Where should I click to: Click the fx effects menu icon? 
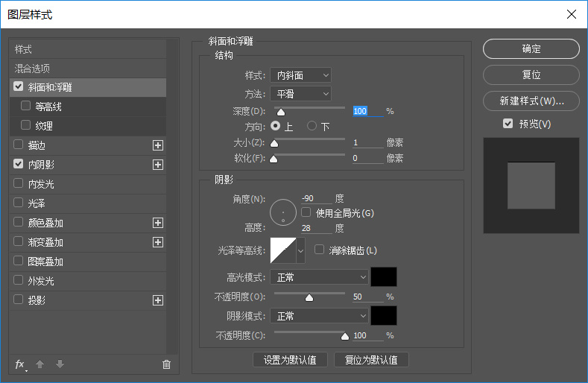click(20, 364)
